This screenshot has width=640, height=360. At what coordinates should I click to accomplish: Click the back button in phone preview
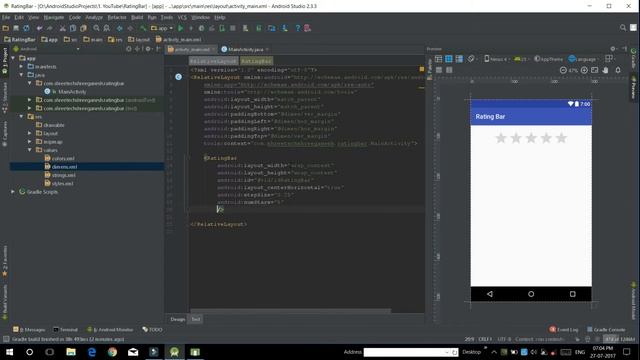tap(490, 294)
